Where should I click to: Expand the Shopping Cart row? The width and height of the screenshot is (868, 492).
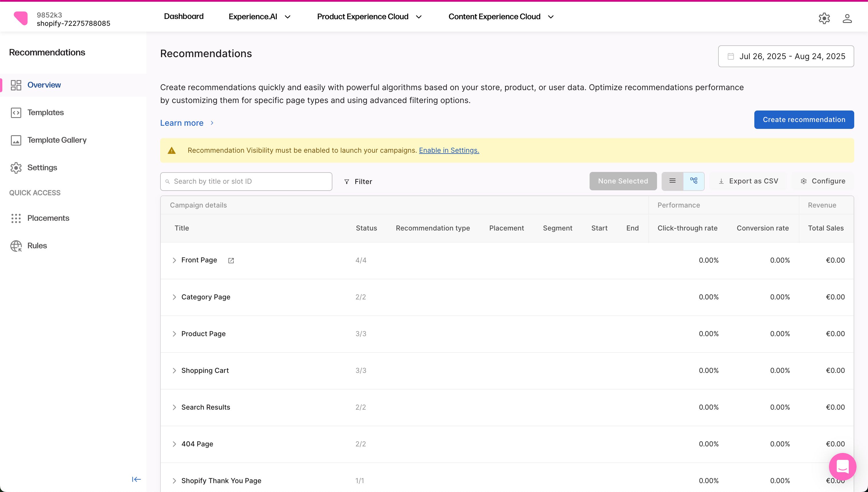coord(174,371)
